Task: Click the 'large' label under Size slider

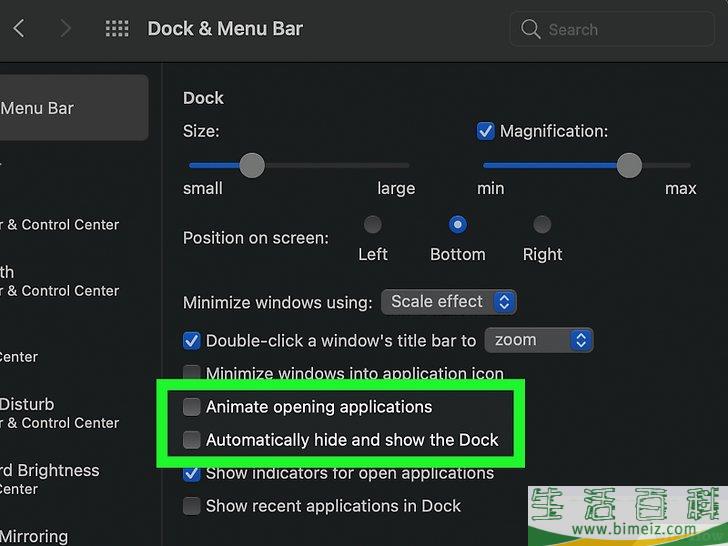Action: (396, 188)
